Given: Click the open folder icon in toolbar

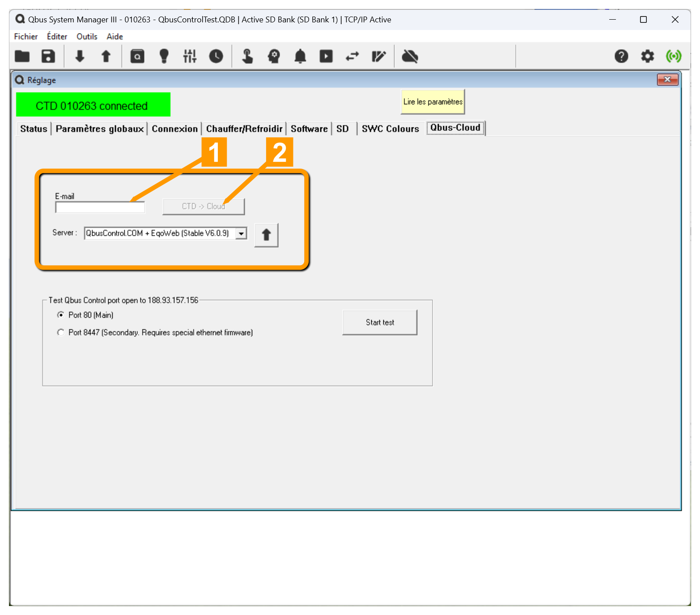Looking at the screenshot, I should pos(22,56).
